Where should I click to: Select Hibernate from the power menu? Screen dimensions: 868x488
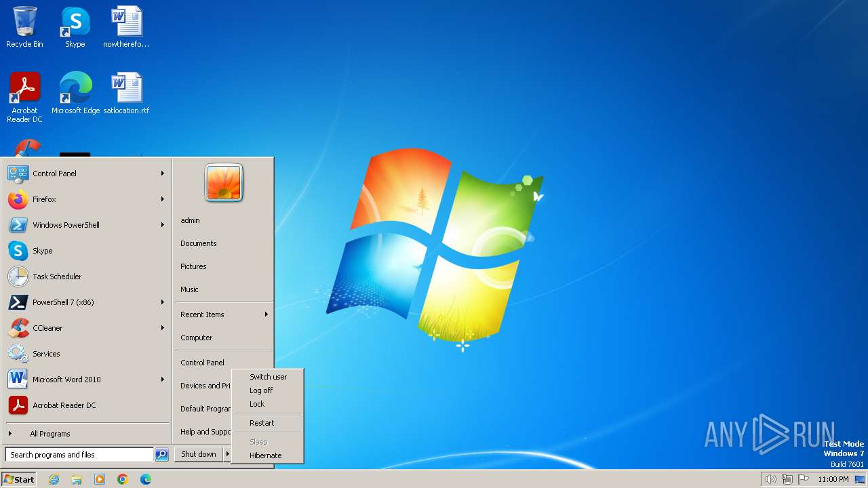(268, 455)
